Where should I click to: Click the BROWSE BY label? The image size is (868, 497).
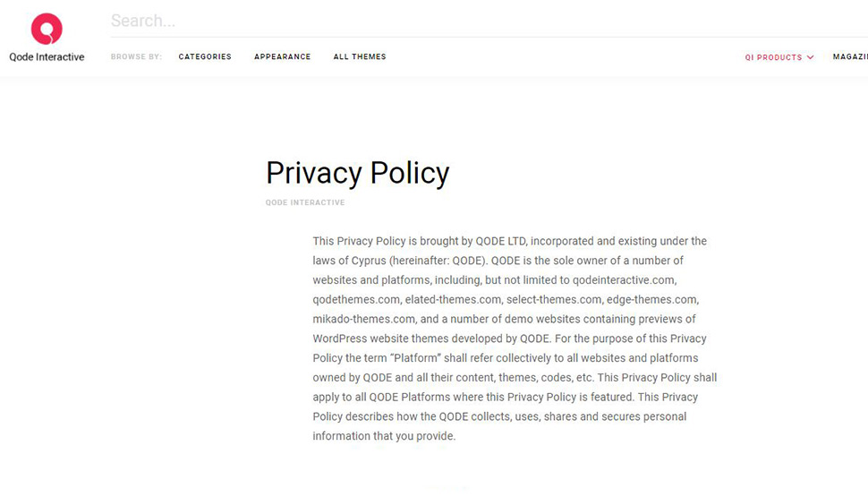[136, 56]
